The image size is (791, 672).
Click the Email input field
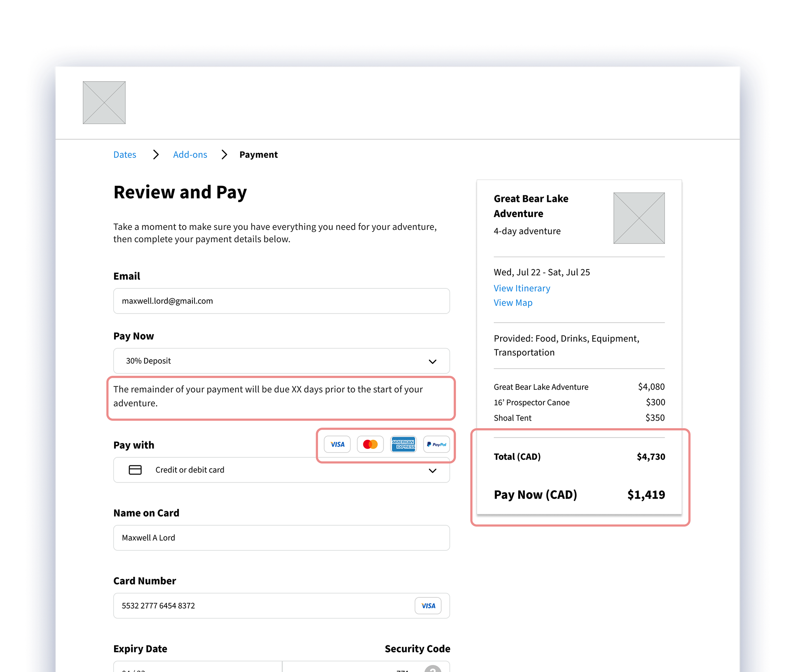[x=281, y=301]
